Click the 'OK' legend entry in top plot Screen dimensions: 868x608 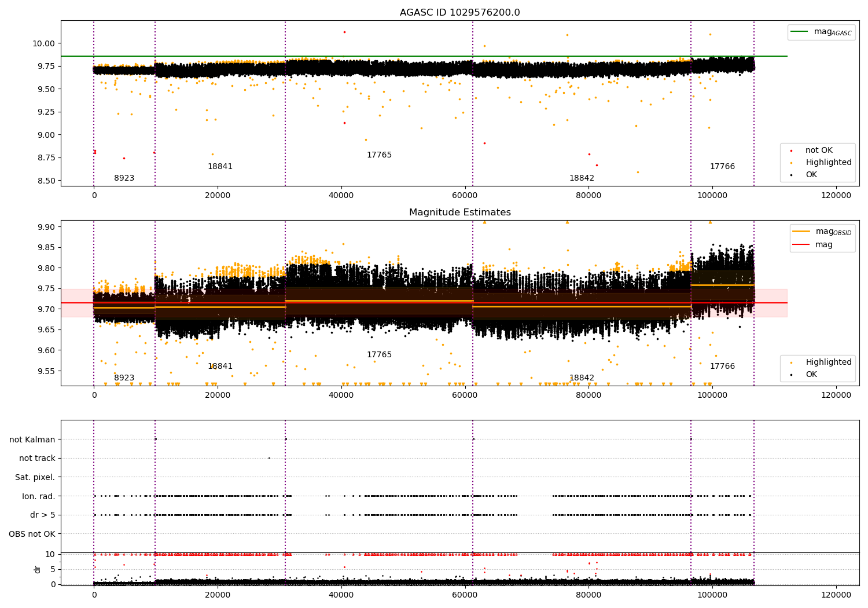point(811,175)
